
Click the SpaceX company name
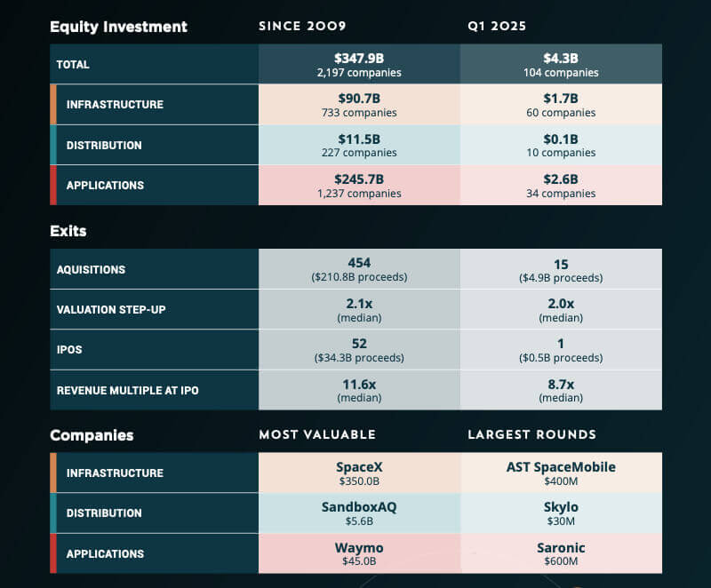pyautogui.click(x=359, y=467)
